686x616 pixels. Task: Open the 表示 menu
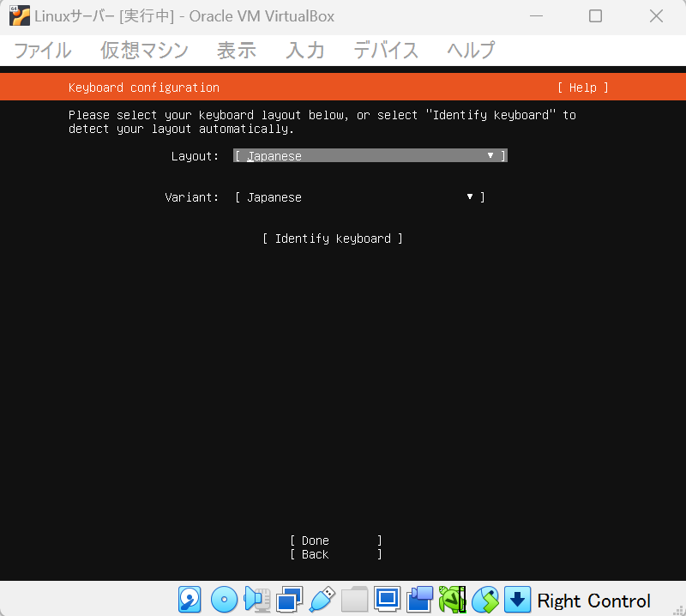(237, 51)
